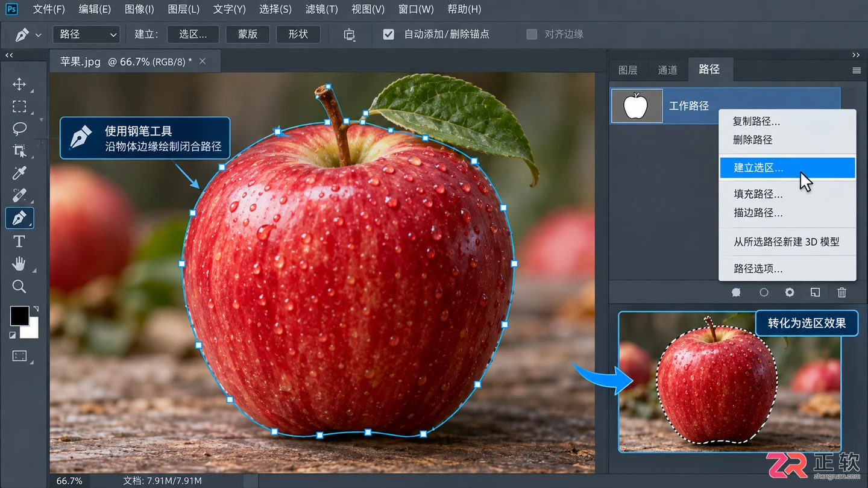Collapse right panel double arrows
Viewport: 868px width, 488px height.
click(856, 55)
